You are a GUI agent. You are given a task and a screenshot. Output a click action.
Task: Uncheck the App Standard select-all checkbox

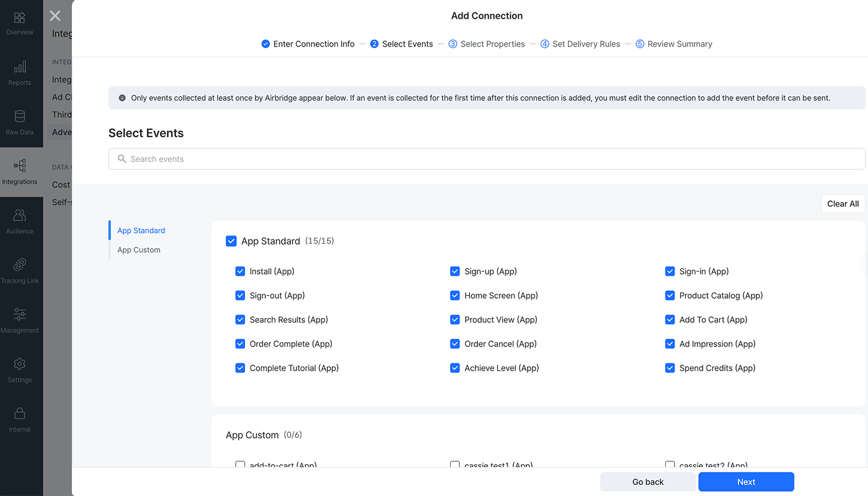click(231, 241)
